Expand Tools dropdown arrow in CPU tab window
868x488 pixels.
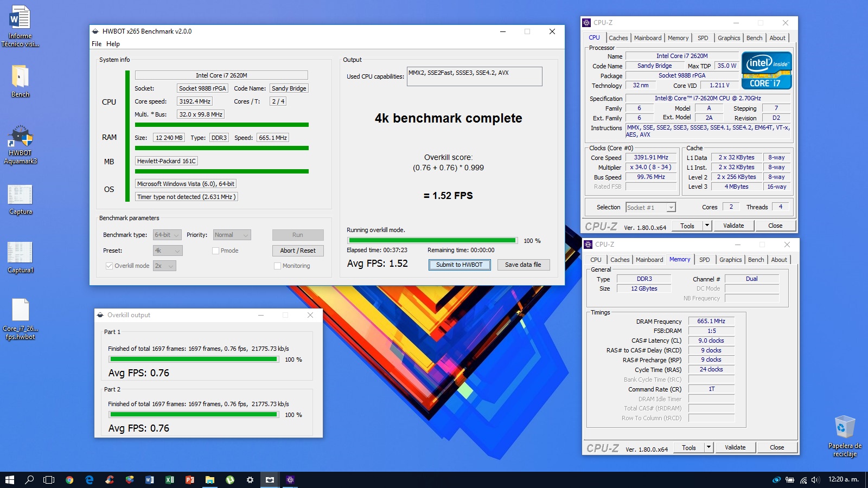pyautogui.click(x=707, y=226)
